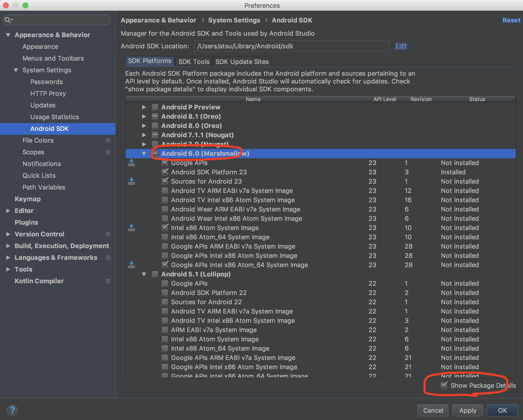Click download icon beside Intel x86 Atom System Image
This screenshot has height=420, width=523.
131,228
